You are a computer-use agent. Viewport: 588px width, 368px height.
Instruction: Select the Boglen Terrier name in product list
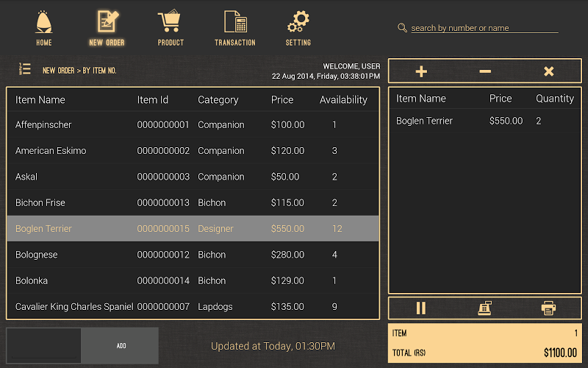click(43, 228)
